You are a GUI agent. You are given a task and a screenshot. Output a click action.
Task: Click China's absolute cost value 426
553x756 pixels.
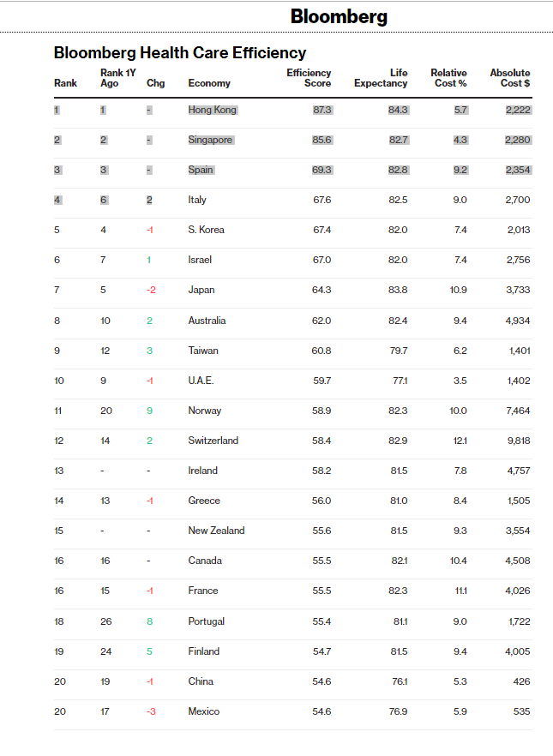pyautogui.click(x=521, y=681)
